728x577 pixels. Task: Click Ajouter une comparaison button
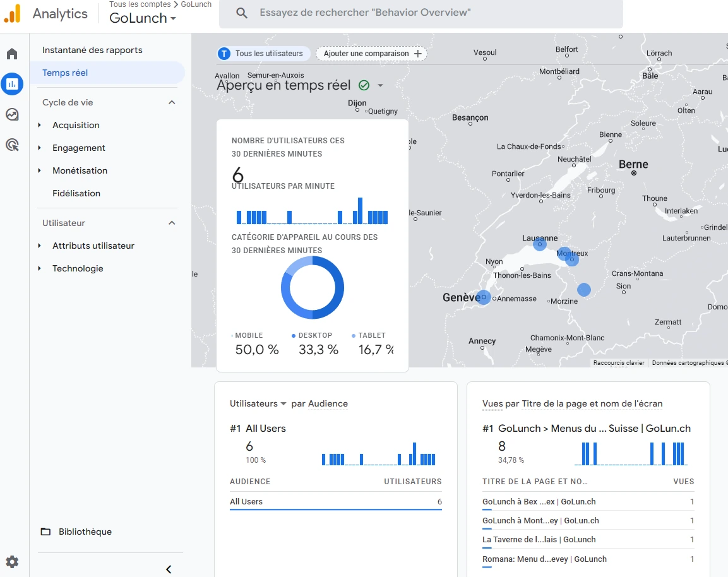(x=371, y=54)
